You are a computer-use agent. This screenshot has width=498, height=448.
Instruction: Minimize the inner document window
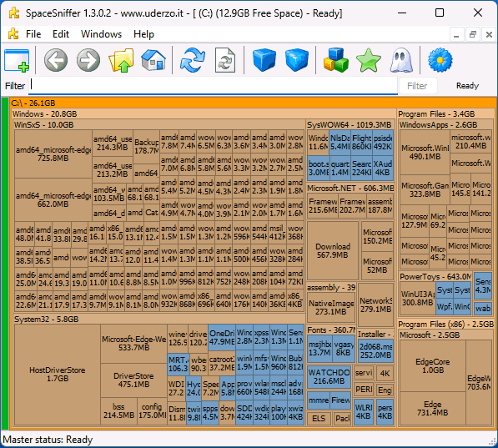tap(456, 34)
